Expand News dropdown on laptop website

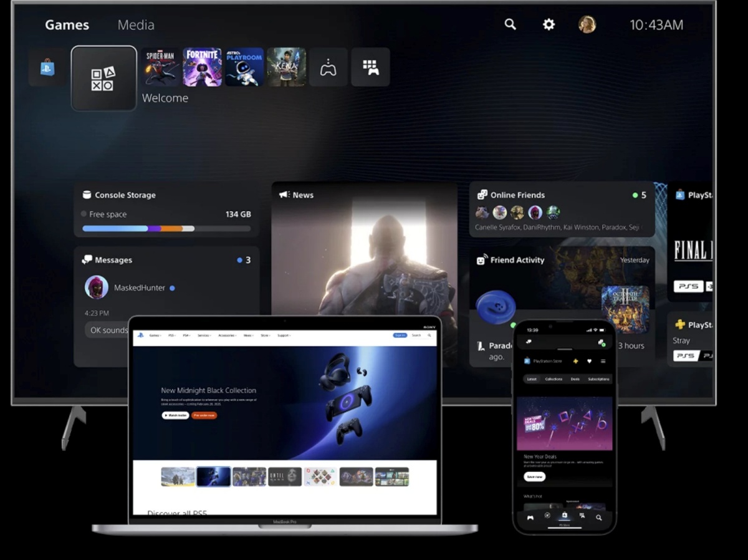248,336
